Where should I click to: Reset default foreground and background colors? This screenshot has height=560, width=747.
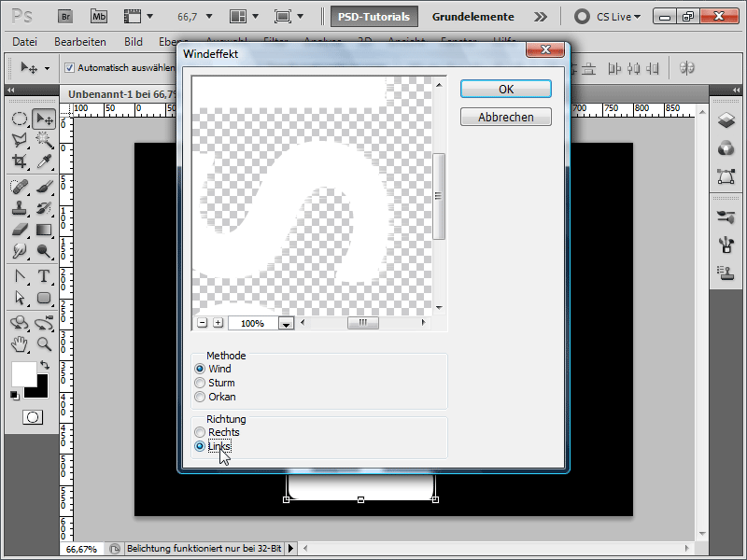(15, 395)
